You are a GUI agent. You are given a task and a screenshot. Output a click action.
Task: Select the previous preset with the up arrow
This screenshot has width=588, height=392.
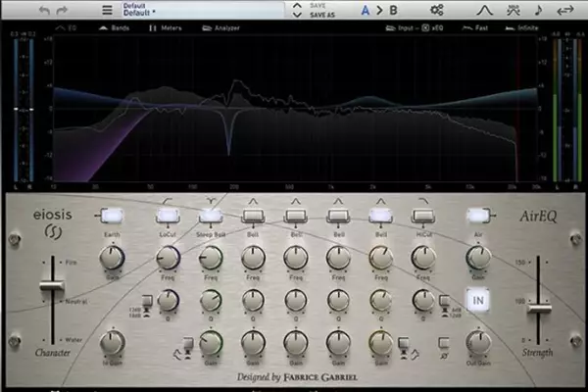click(297, 6)
